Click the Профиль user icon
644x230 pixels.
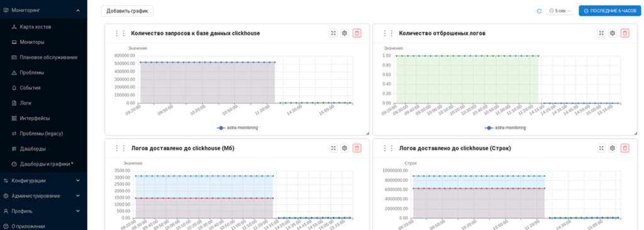click(6, 211)
